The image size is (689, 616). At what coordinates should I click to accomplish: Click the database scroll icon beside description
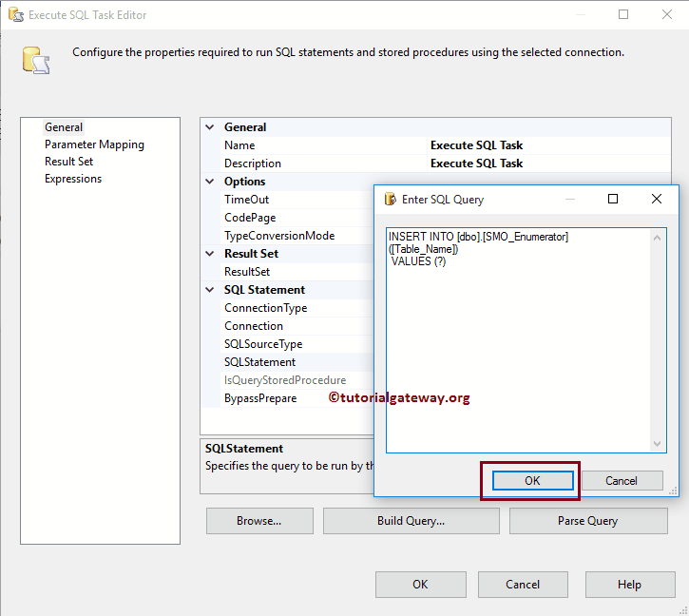click(x=35, y=60)
